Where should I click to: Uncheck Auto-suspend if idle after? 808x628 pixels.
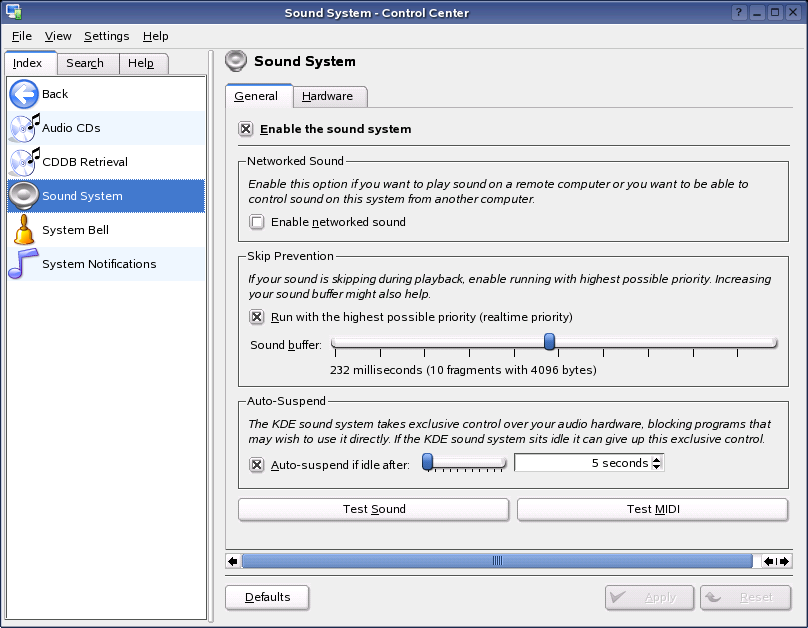257,465
